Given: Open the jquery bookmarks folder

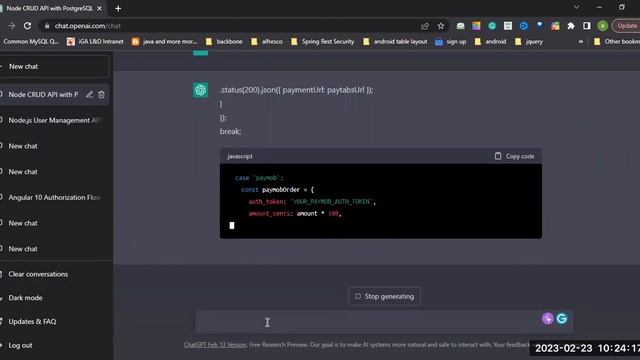Looking at the screenshot, I should point(529,41).
